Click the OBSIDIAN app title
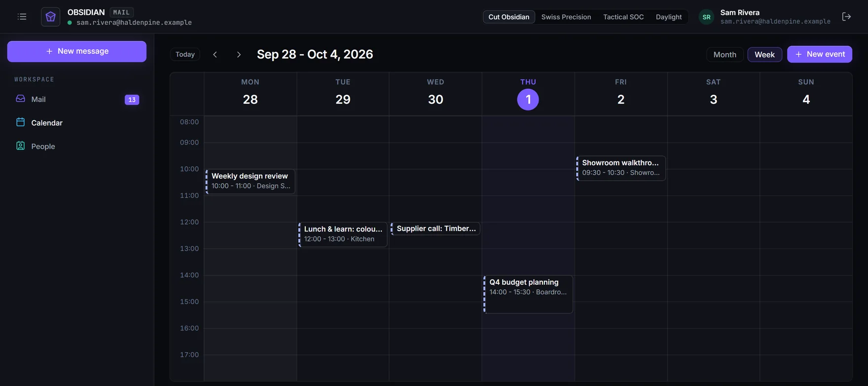Image resolution: width=868 pixels, height=386 pixels. pos(86,12)
